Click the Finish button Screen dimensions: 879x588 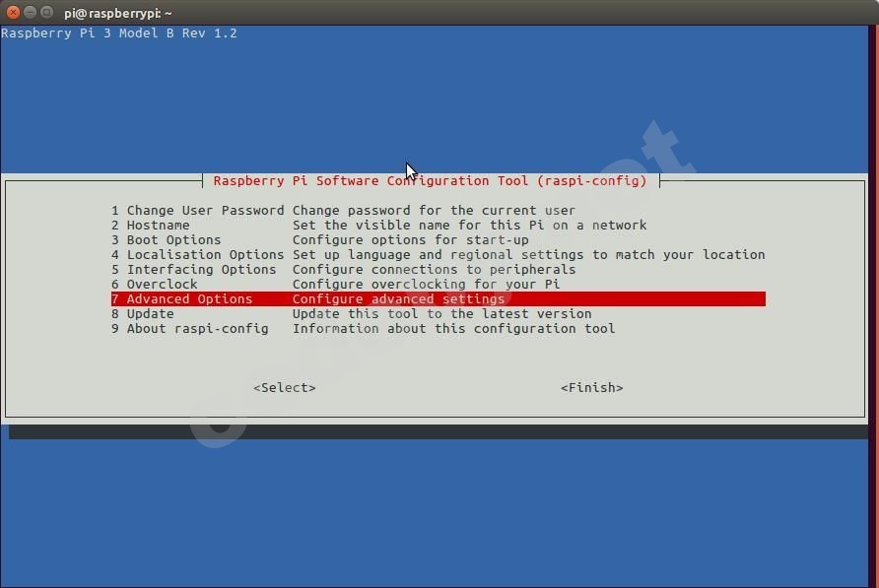591,387
